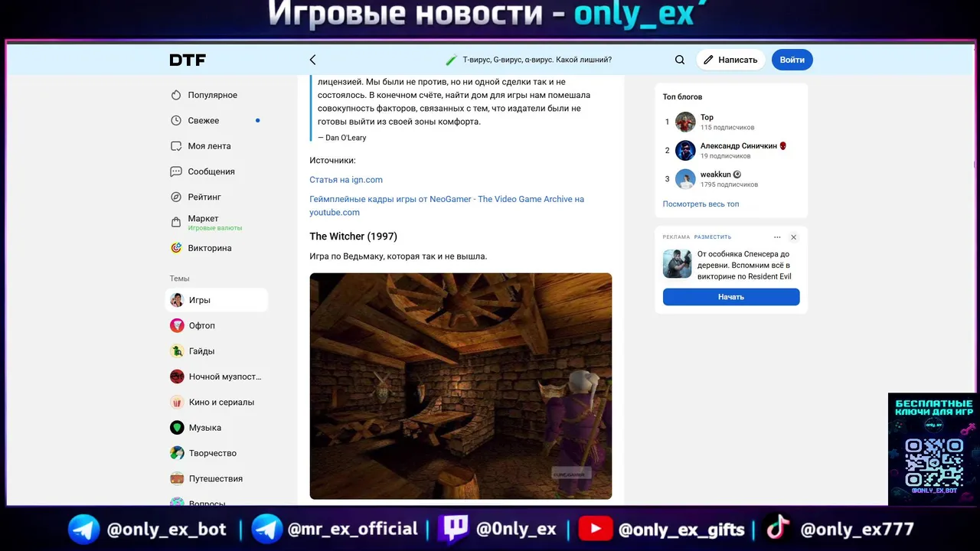
Task: Click Александр Синичкин's avatar
Action: (x=685, y=150)
